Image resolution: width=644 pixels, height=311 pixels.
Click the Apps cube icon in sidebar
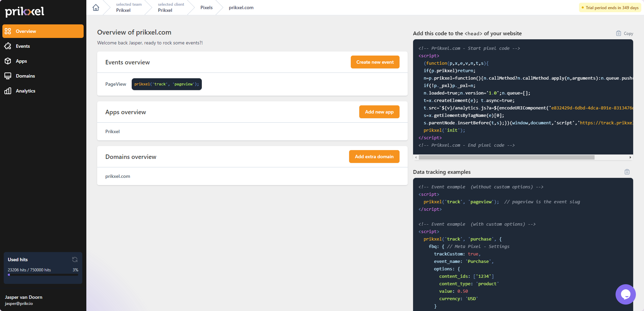tap(8, 61)
